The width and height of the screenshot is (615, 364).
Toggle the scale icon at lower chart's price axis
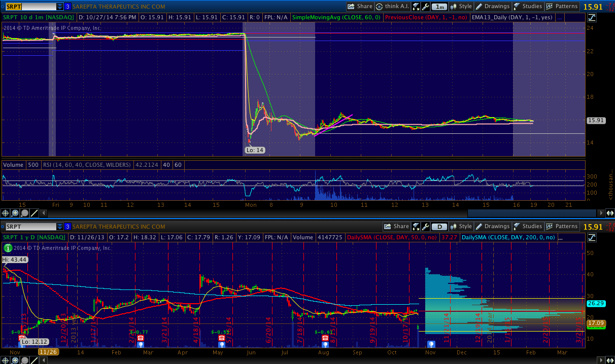click(592, 237)
